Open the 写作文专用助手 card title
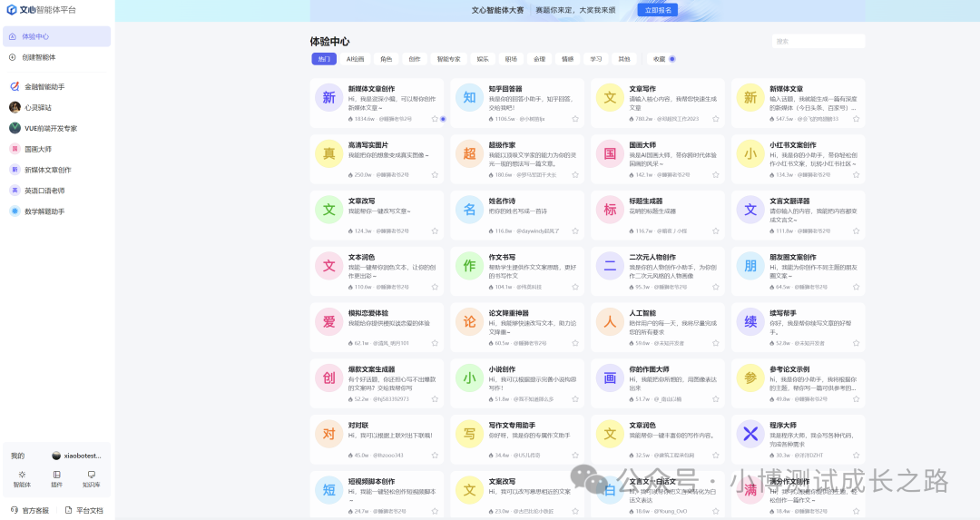 click(512, 425)
